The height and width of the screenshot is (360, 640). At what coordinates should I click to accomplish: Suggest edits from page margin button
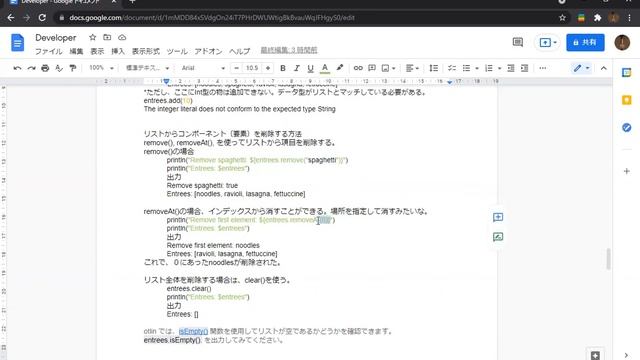point(498,237)
